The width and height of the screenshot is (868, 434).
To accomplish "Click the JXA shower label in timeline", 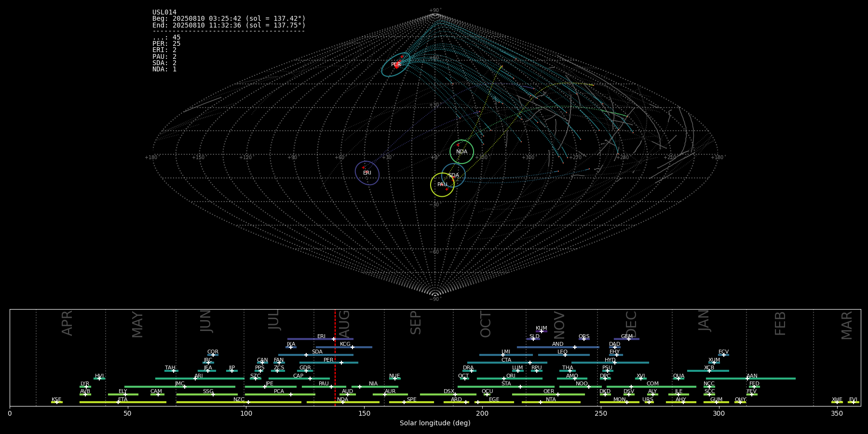I will pos(291,344).
